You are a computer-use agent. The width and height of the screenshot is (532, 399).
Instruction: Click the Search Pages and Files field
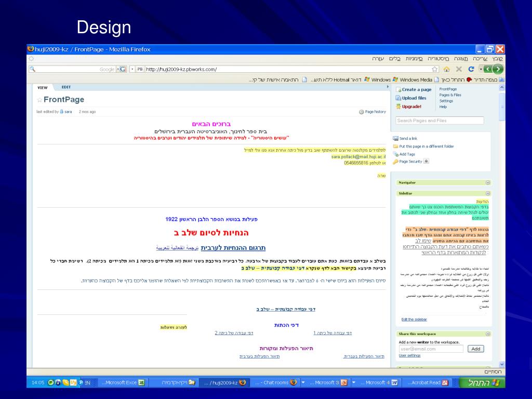(x=440, y=121)
